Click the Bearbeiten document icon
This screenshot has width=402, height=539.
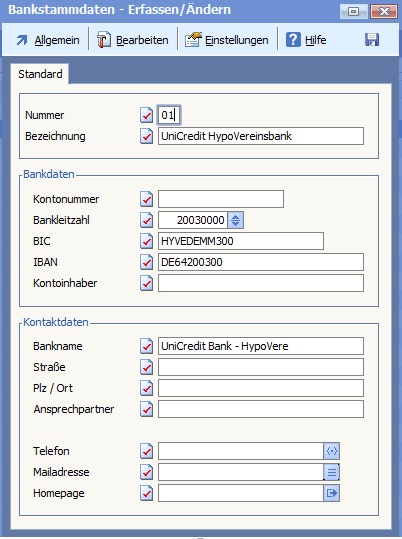[103, 40]
